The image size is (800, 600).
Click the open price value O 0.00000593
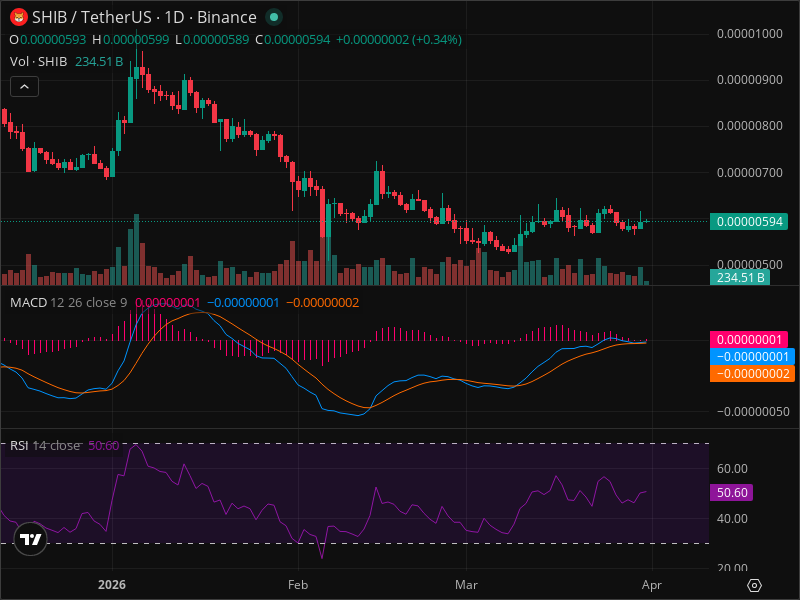coord(48,40)
